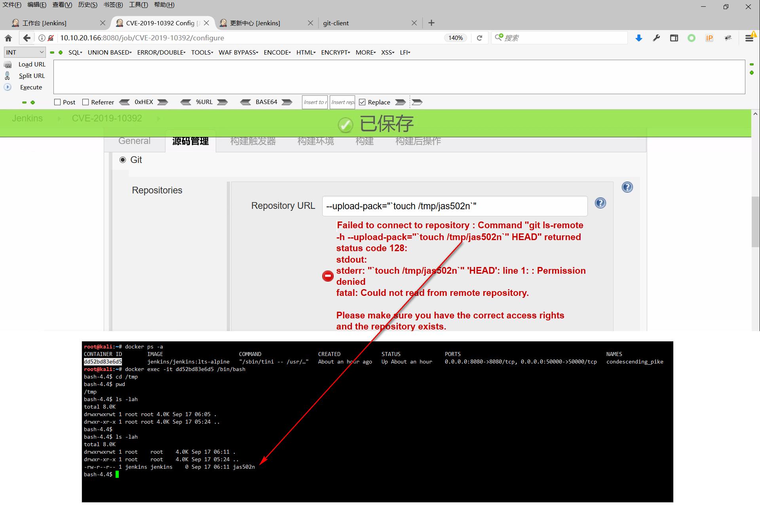Open the 工具(T) menu

[138, 5]
